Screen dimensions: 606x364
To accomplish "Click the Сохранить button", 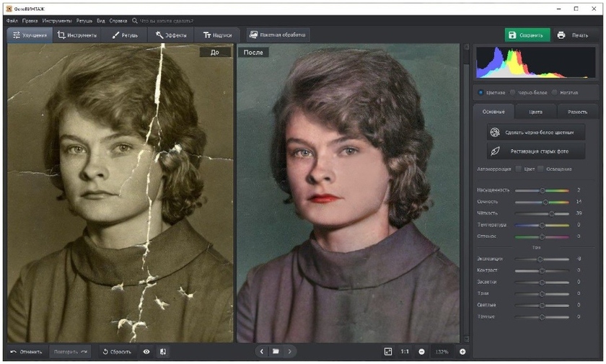I will click(527, 35).
